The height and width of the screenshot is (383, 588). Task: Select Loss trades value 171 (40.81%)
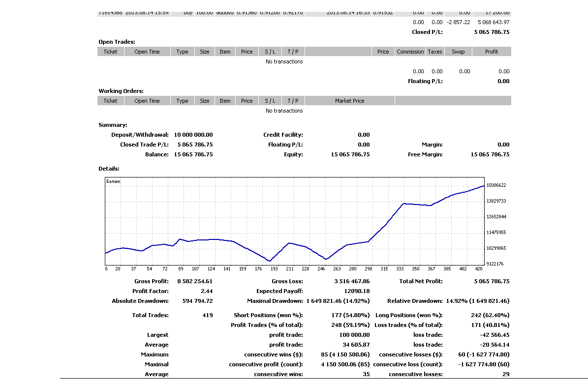tap(491, 325)
